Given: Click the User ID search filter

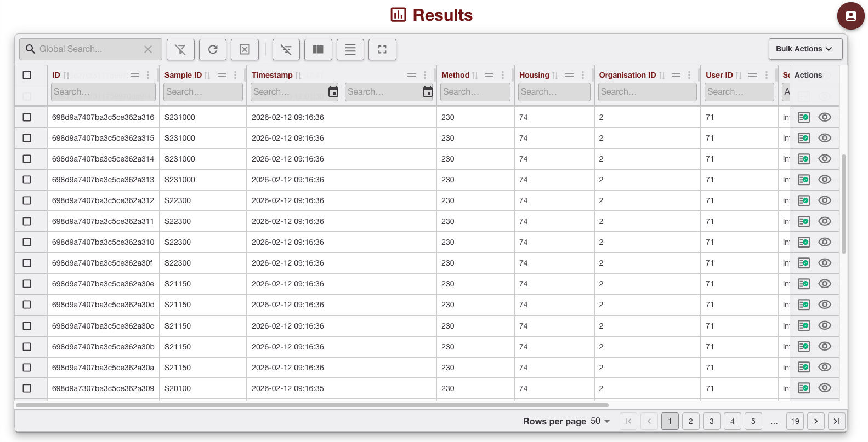Looking at the screenshot, I should coord(739,92).
